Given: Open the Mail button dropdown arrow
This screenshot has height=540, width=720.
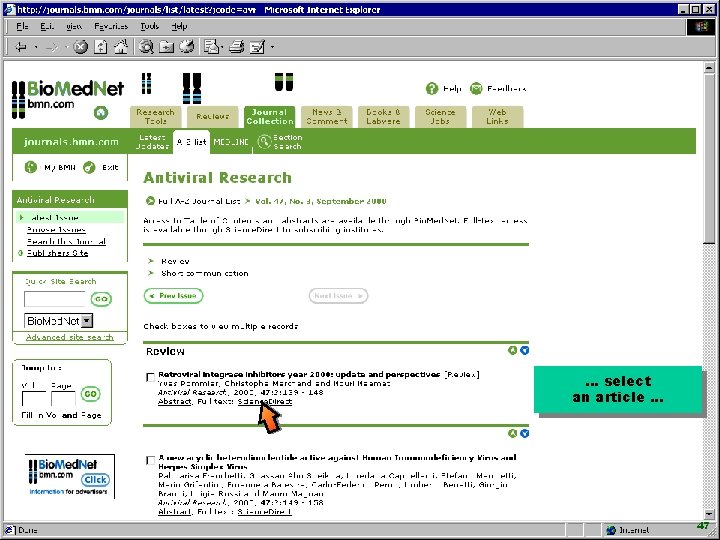Looking at the screenshot, I should pyautogui.click(x=222, y=47).
